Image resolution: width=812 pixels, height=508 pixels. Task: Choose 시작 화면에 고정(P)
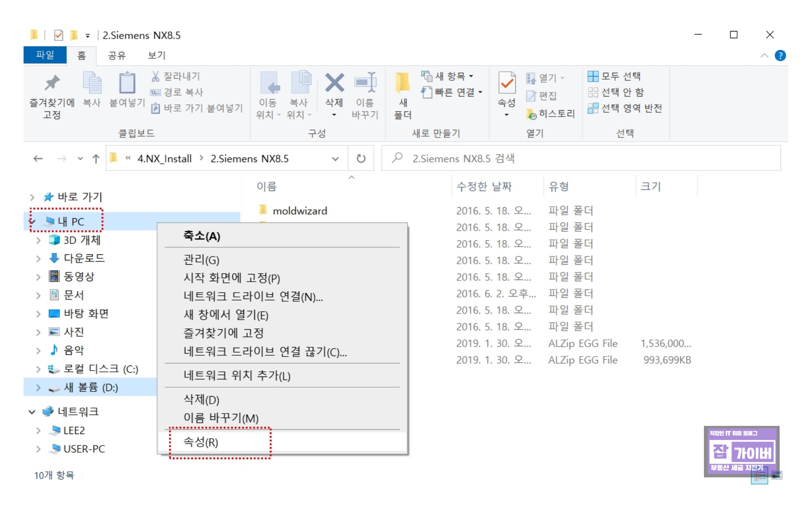(x=282, y=278)
